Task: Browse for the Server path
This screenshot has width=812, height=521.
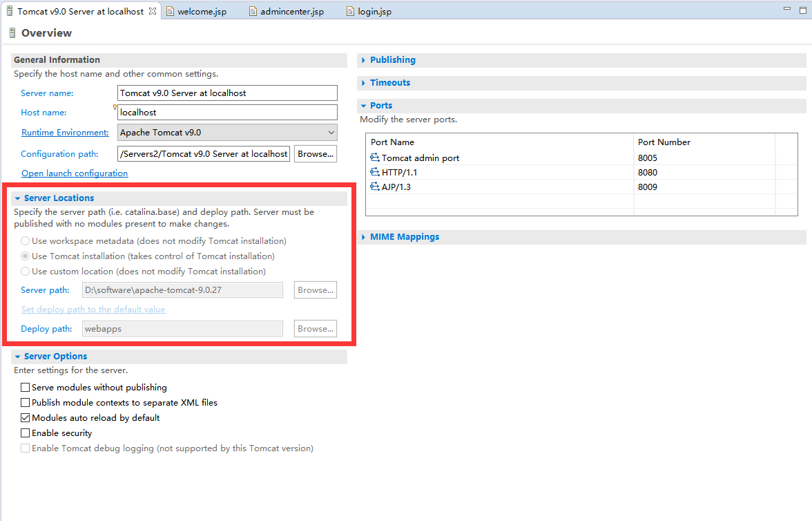Action: coord(316,290)
